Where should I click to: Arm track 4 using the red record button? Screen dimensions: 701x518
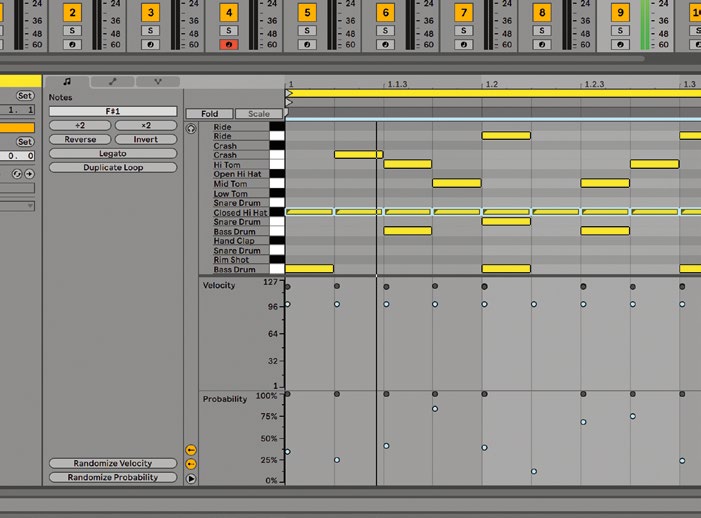tap(229, 45)
